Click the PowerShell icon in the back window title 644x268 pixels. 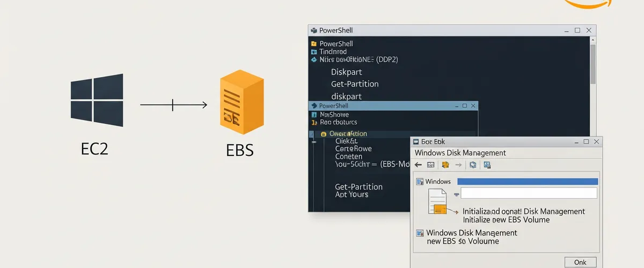tap(313, 31)
